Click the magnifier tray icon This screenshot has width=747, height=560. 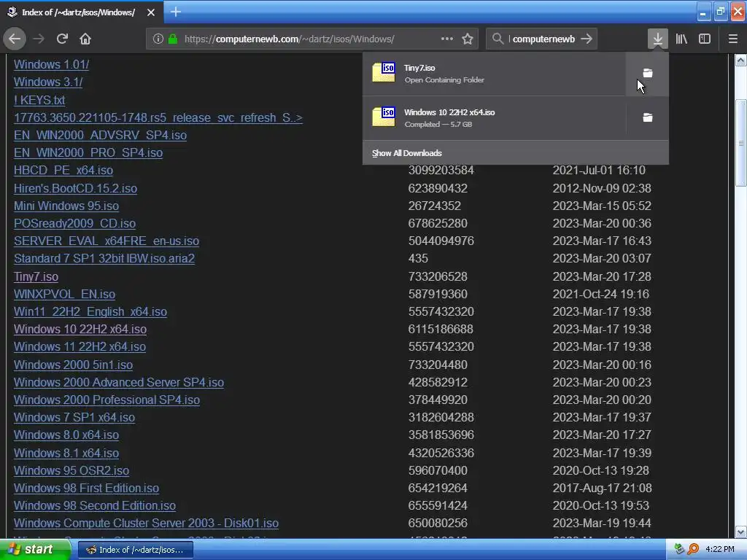point(693,549)
